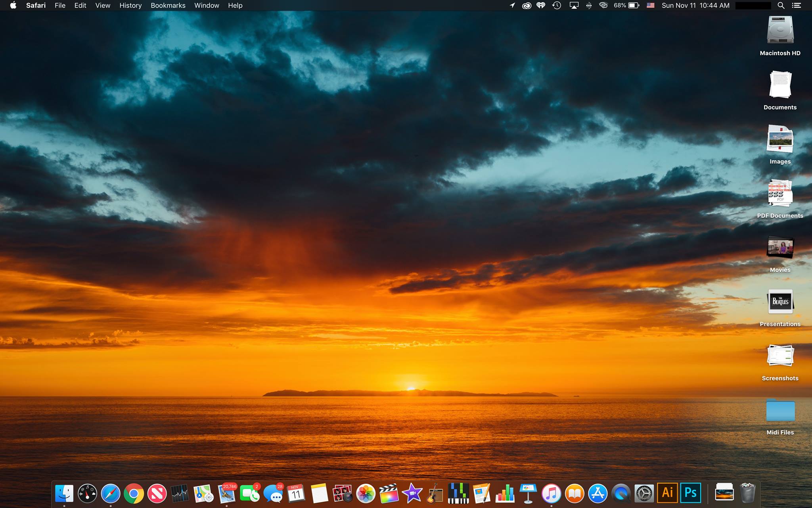The image size is (812, 508).
Task: Open Notification Center list icon
Action: coord(796,6)
